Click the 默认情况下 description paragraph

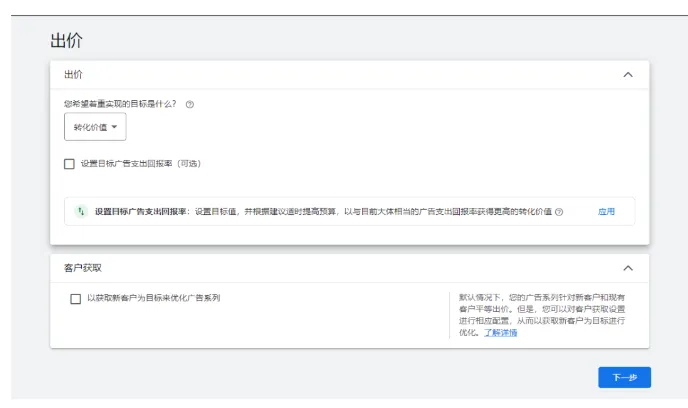pyautogui.click(x=542, y=315)
